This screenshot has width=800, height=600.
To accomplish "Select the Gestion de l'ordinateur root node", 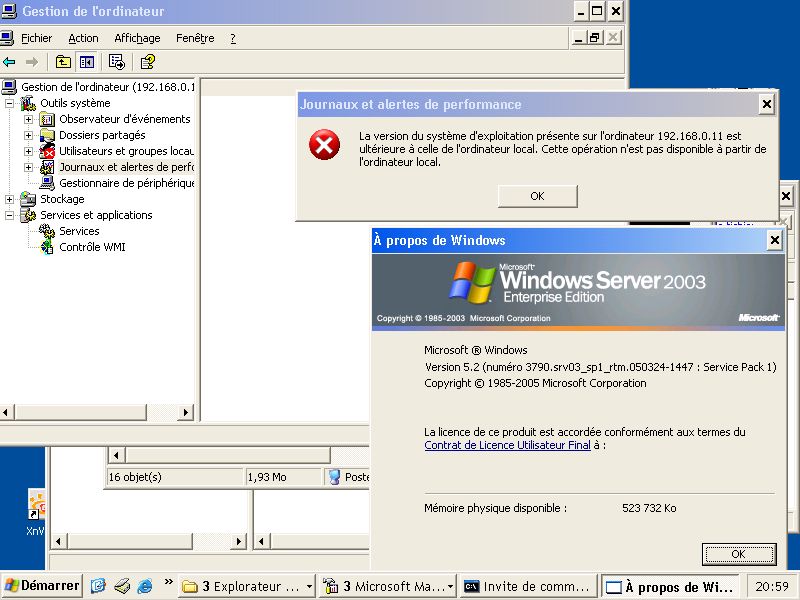I will pyautogui.click(x=107, y=87).
